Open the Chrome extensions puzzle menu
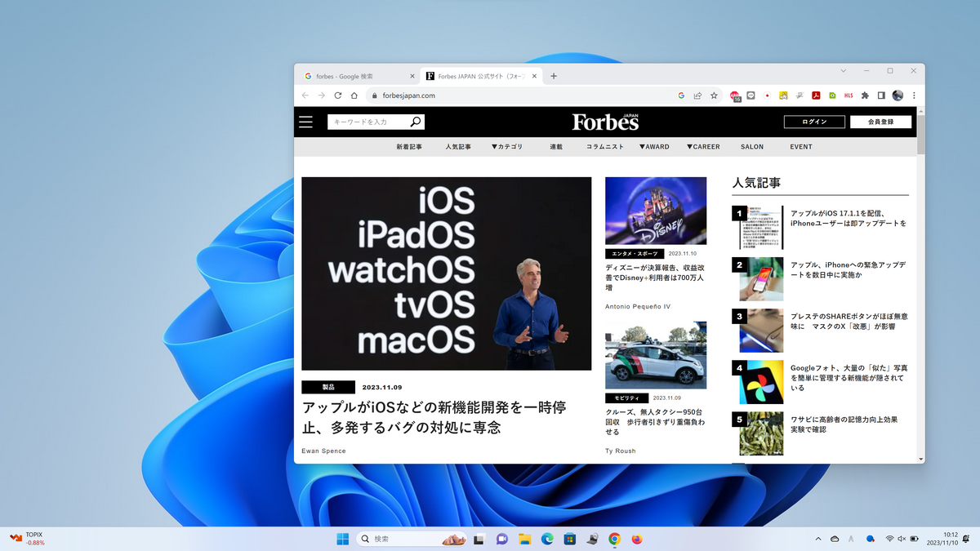 (x=865, y=96)
